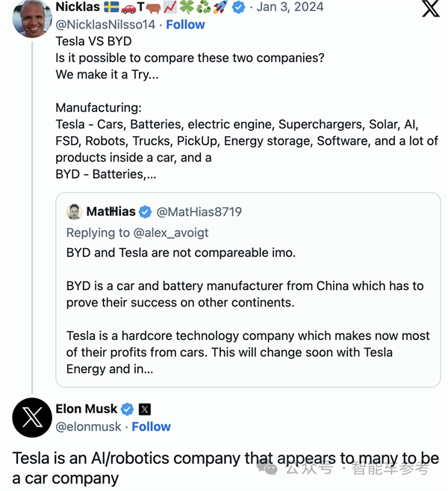Click the WeChat watermark icon at the bottom
This screenshot has width=448, height=491.
(x=267, y=469)
